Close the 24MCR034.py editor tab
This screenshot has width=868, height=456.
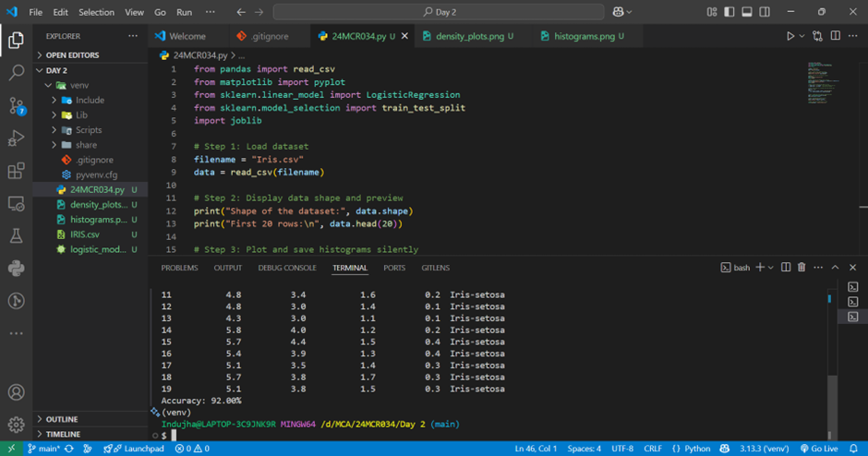click(x=404, y=36)
